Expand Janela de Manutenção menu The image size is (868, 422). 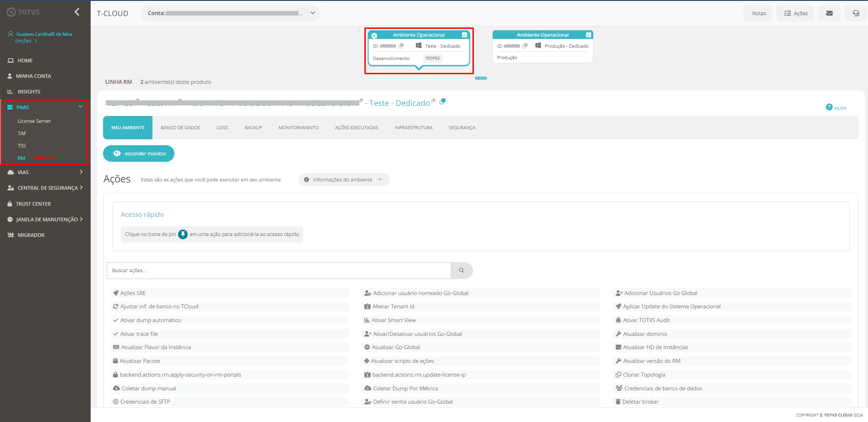coord(45,219)
